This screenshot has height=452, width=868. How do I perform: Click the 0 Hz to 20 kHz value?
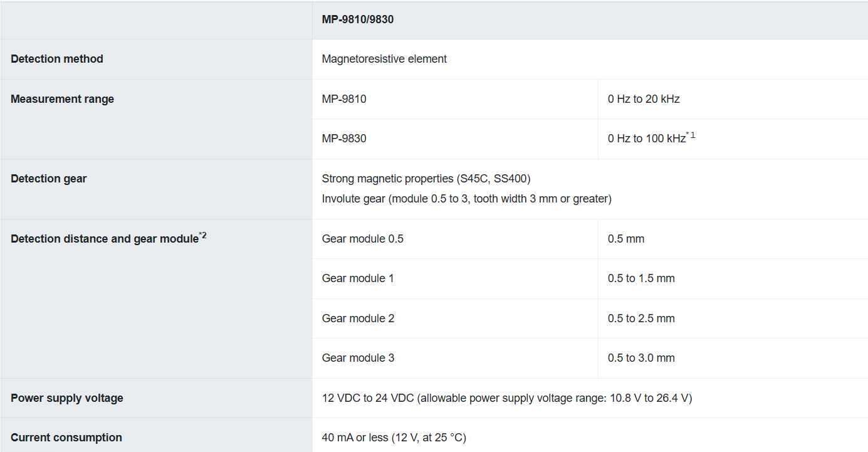pyautogui.click(x=644, y=99)
